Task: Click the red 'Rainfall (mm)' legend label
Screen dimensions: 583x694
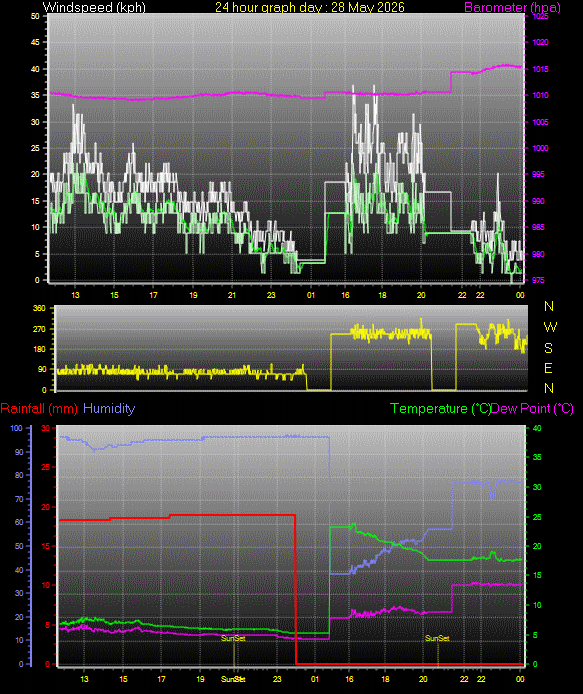Action: (x=39, y=408)
